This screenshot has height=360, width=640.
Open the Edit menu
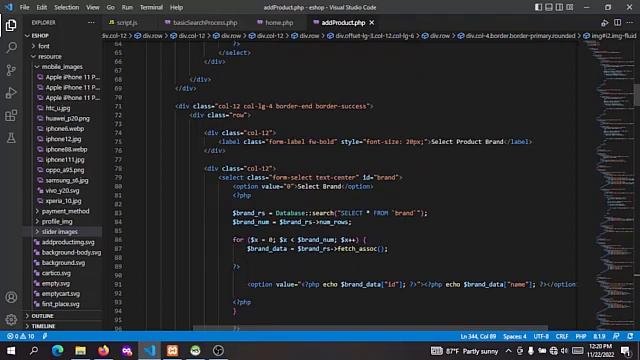click(42, 7)
